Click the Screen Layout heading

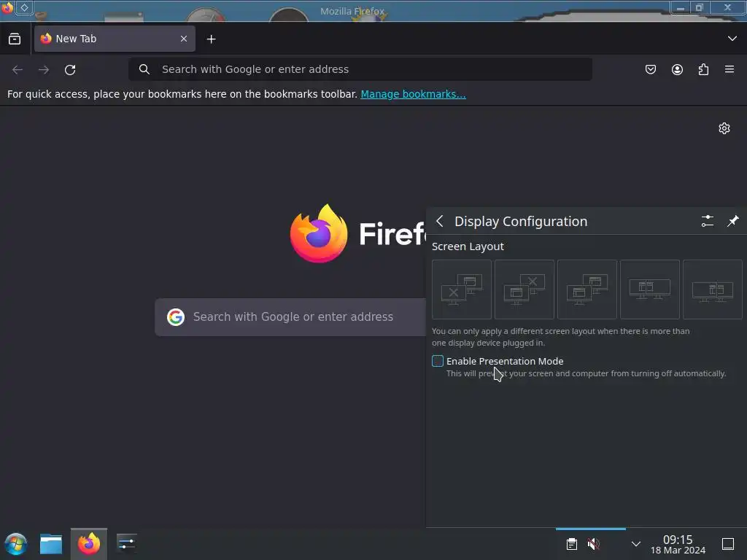coord(468,246)
